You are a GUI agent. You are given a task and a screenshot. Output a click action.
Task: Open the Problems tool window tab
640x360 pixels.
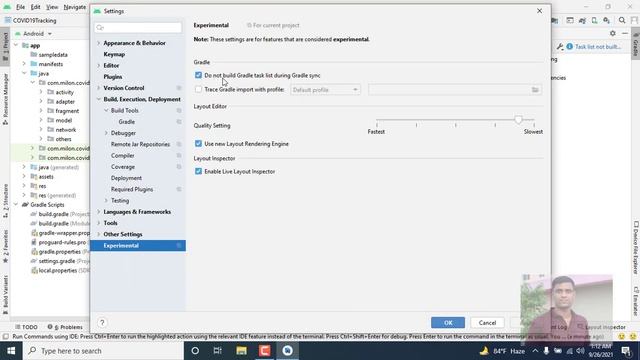coord(65,327)
